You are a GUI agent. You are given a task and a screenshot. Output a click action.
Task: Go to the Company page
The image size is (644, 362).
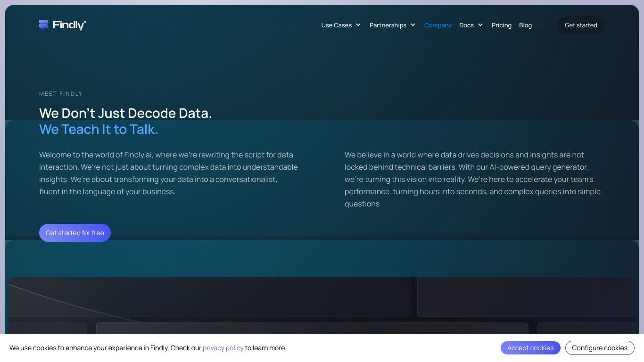click(438, 25)
